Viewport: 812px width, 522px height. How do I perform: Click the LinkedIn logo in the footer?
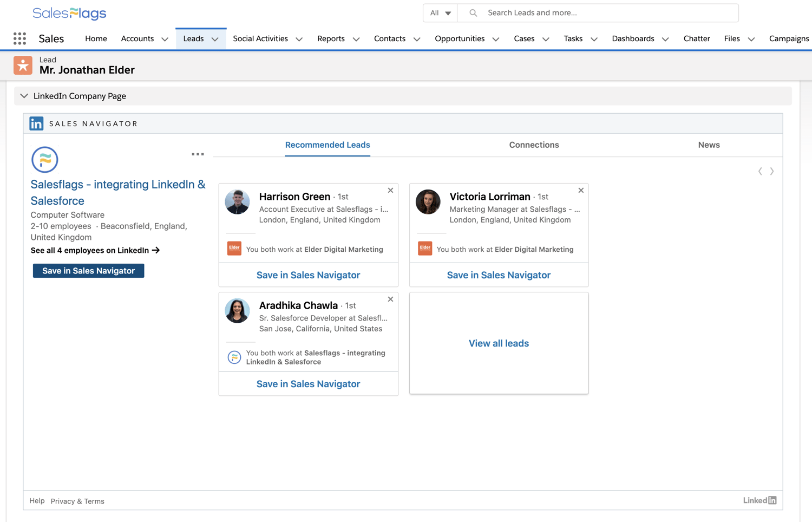(x=759, y=500)
